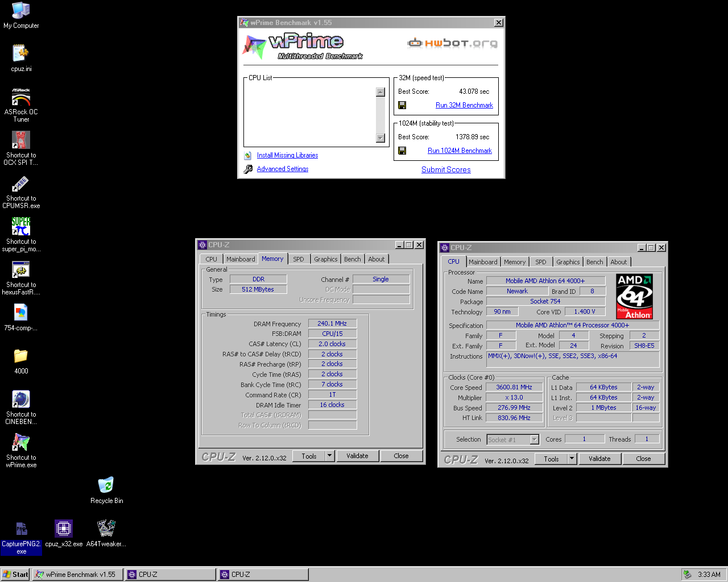The width and height of the screenshot is (728, 582).
Task: Click the save icon under the 32M speed test
Action: [402, 105]
